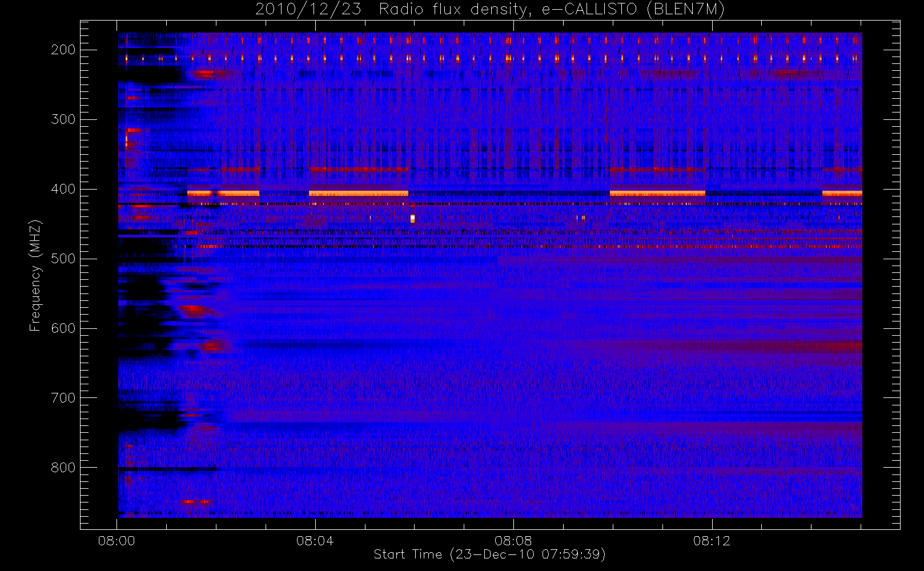Click the 08:04 time axis label
Screen dimensions: 924x571
315,541
